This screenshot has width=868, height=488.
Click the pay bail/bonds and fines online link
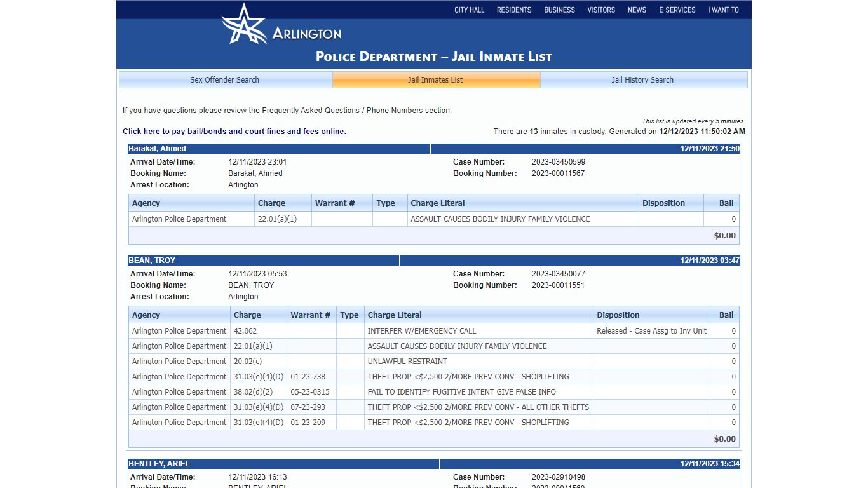234,132
